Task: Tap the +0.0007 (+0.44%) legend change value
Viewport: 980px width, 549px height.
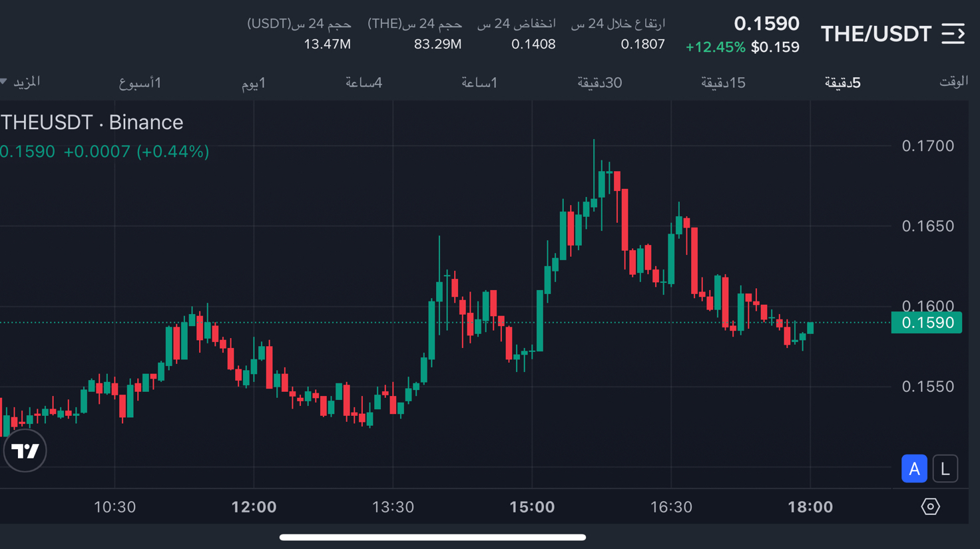Action: [x=136, y=152]
